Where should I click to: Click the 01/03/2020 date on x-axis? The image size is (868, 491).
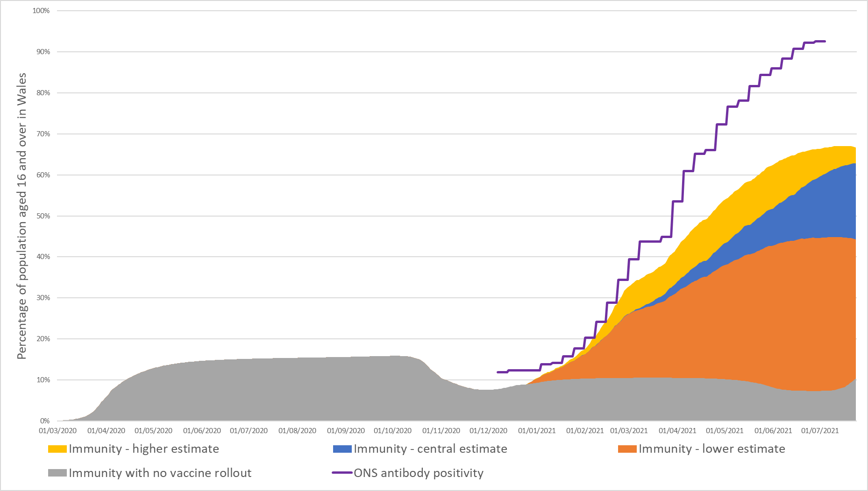click(57, 431)
